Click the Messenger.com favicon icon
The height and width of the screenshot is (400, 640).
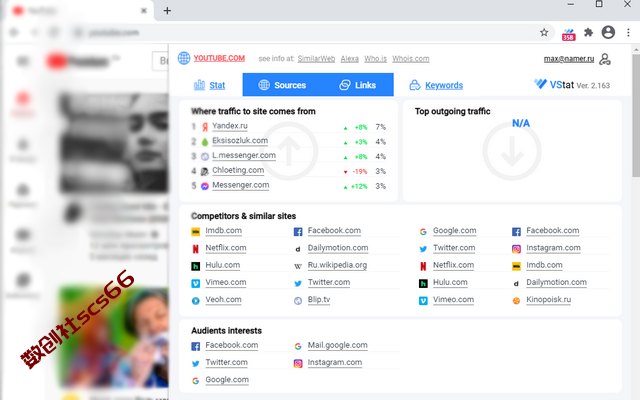click(x=205, y=186)
